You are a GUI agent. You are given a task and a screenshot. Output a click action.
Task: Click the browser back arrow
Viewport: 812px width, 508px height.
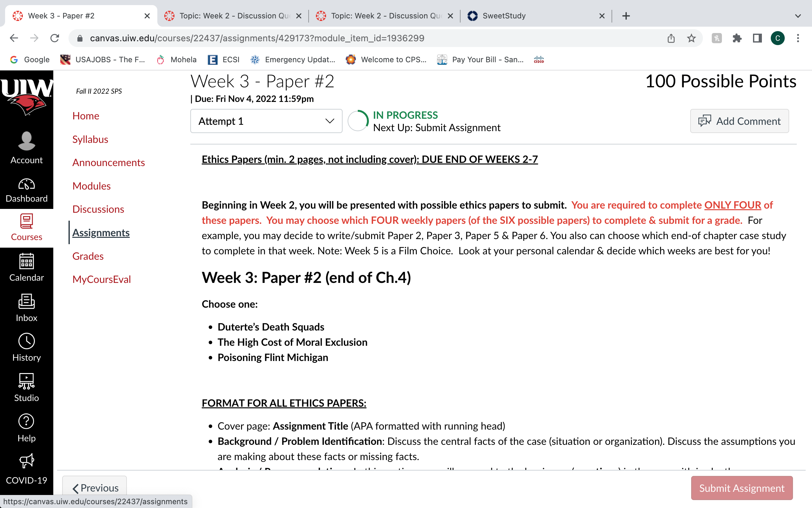point(14,38)
